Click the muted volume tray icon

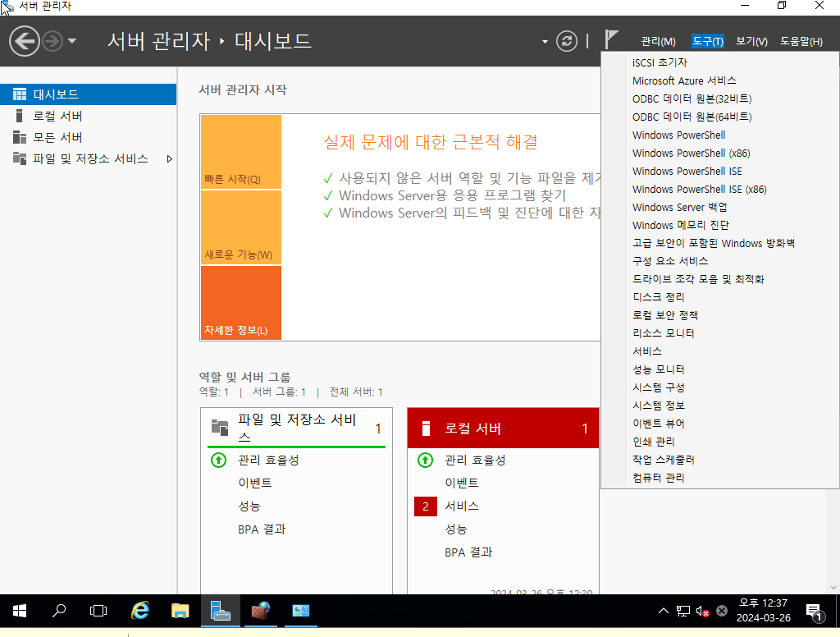(x=702, y=611)
